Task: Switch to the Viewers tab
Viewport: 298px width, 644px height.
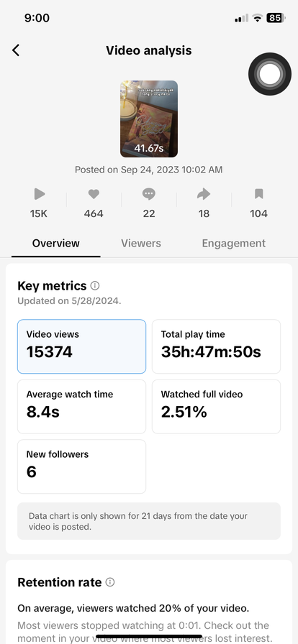Action: (x=141, y=243)
